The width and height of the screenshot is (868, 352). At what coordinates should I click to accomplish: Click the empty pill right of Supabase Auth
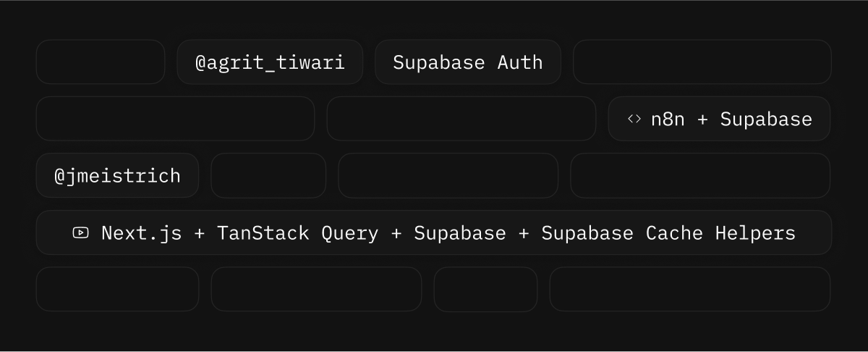[702, 62]
